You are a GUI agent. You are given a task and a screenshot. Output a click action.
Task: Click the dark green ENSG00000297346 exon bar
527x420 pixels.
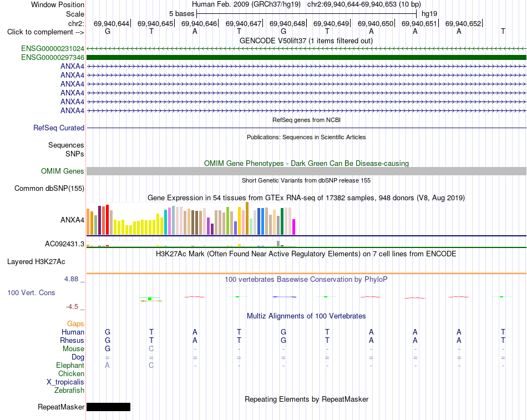pyautogui.click(x=306, y=58)
